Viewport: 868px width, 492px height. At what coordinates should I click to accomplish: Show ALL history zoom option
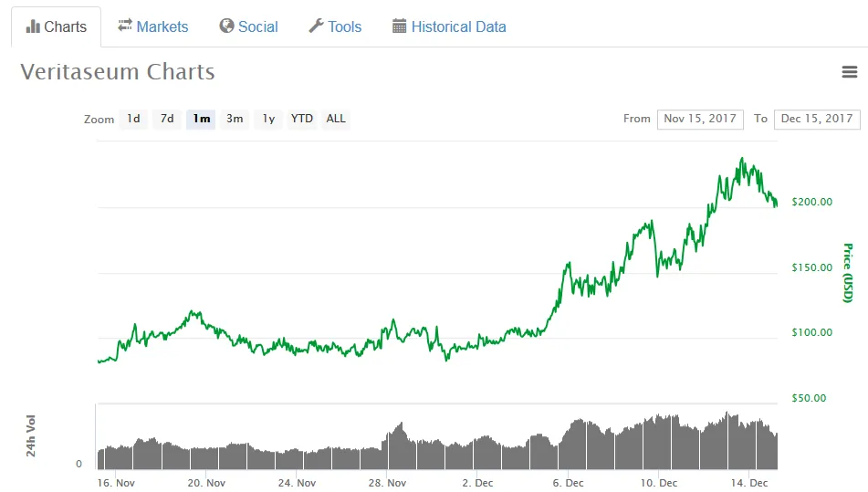coord(336,119)
